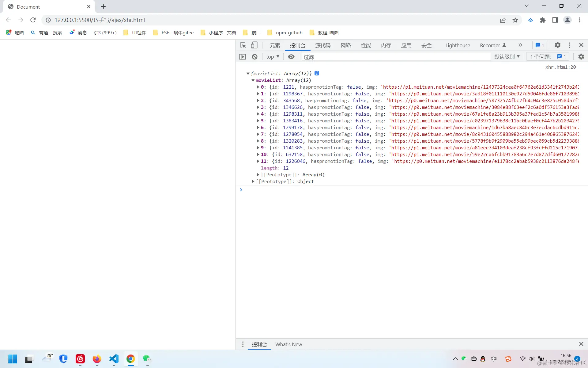Open the UI组件 bookmark folder
Viewport: 588px width, 368px height.
click(135, 33)
